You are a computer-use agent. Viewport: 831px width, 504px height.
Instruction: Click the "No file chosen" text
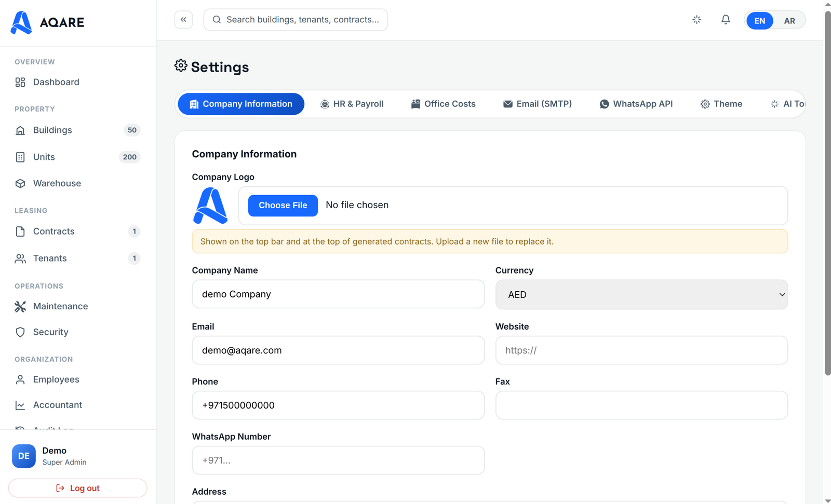(x=357, y=205)
